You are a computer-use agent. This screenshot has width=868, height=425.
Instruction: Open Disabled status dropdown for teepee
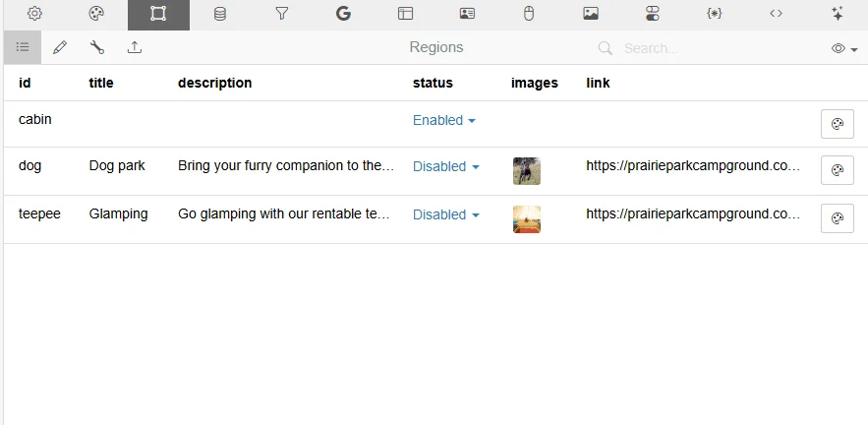[446, 214]
